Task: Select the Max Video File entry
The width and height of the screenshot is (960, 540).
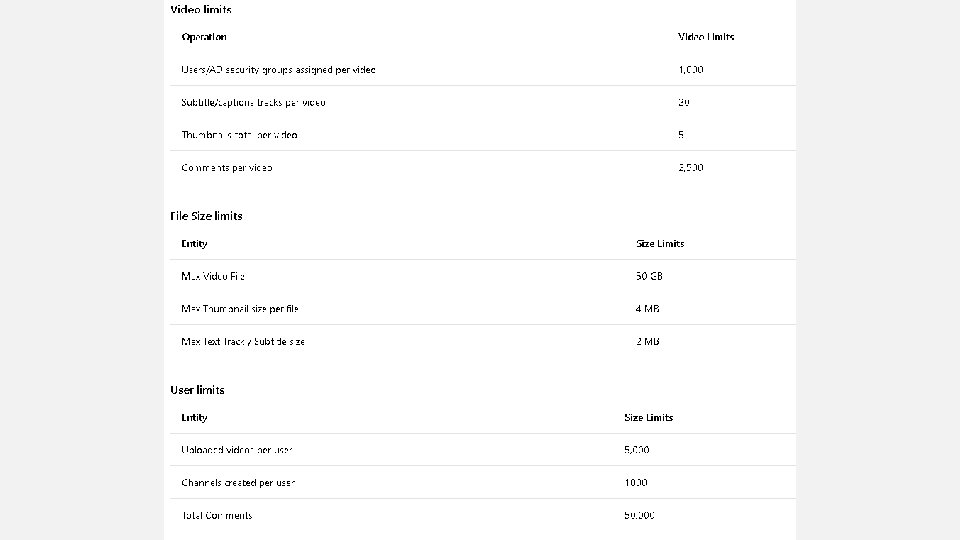Action: (x=213, y=276)
